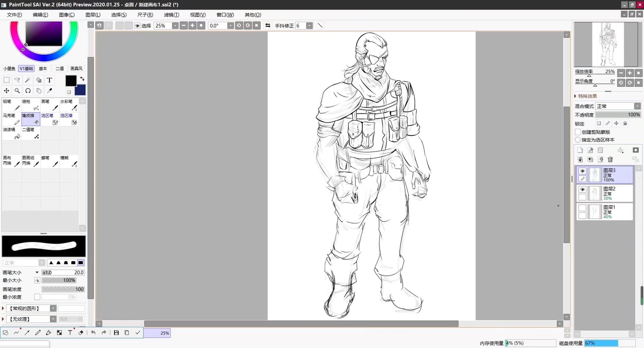Click the black foreground color swatch
The image size is (644, 348).
(71, 81)
